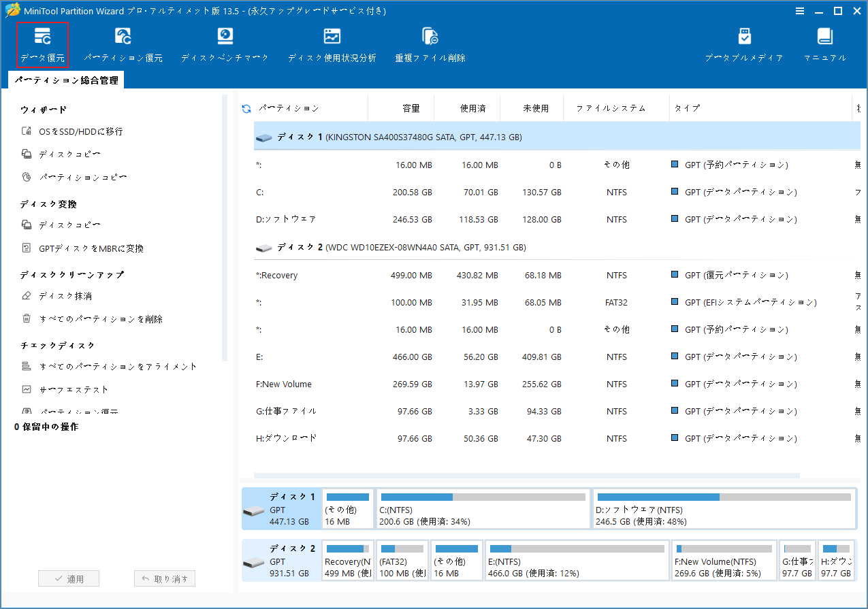Create ブータブルメディア (Bootable Media)
Screen dimensions: 868x609
coord(744,44)
